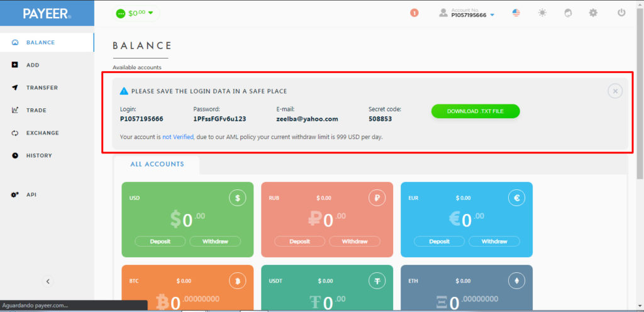Viewport: 644px width, 312px height.
Task: Toggle light theme with the sun icon
Action: (543, 13)
